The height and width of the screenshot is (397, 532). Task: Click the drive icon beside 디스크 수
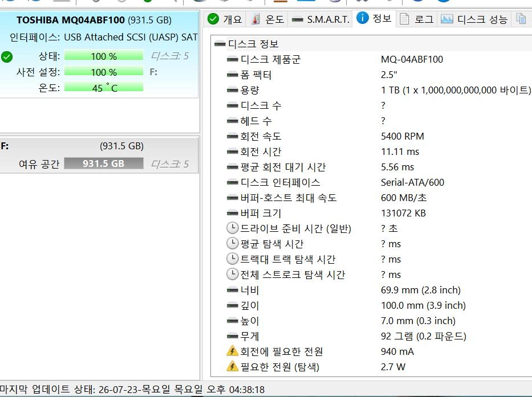(233, 105)
